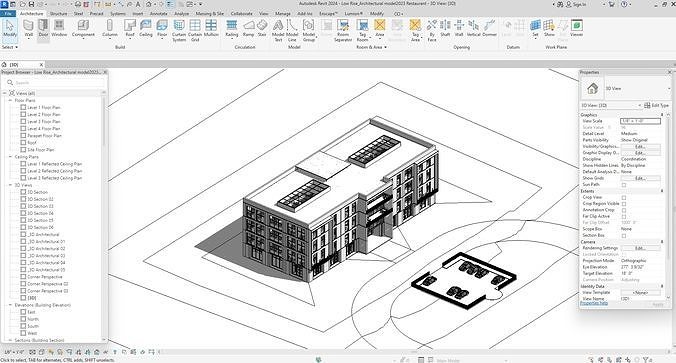Collapse the Floor Plans tree node
This screenshot has width=676, height=363.
10,100
